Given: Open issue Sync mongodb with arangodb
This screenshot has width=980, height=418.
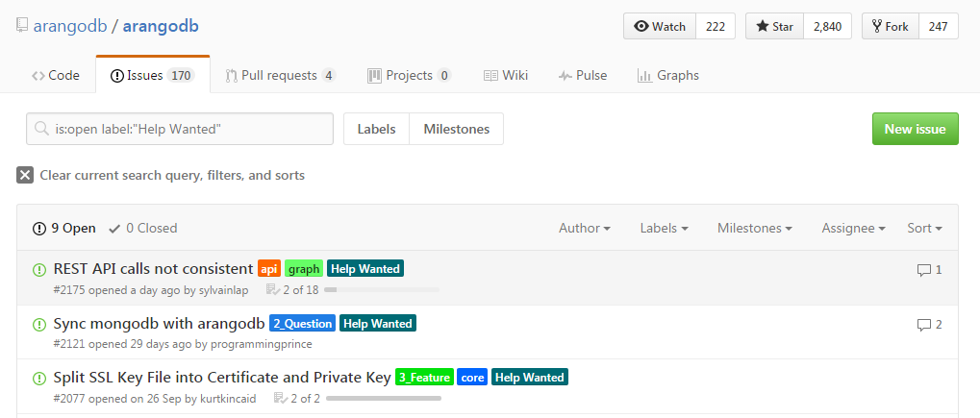Looking at the screenshot, I should tap(159, 323).
